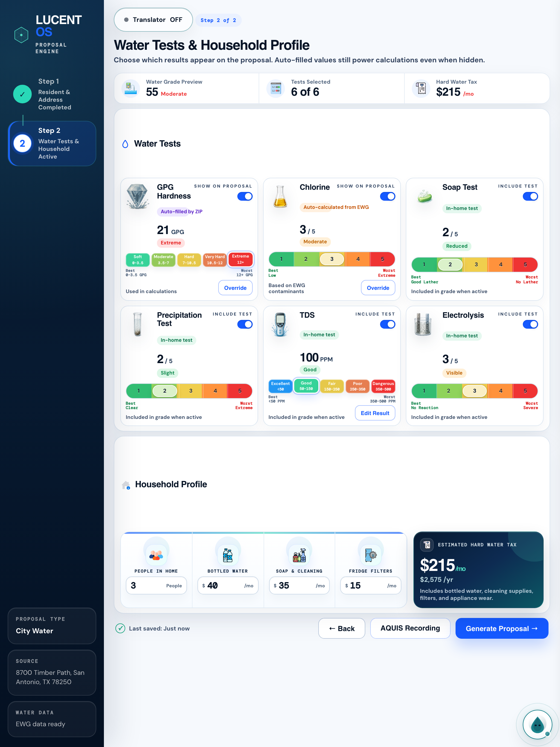Click the Soap & Cleaning amount field
Image resolution: width=560 pixels, height=747 pixels.
tap(299, 585)
